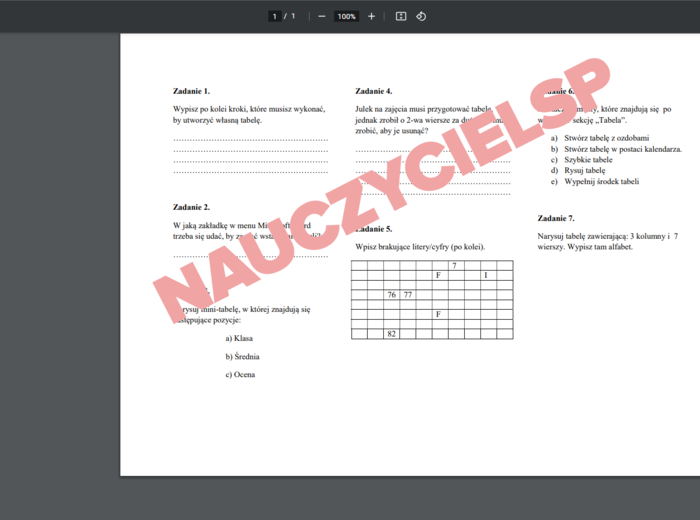Rotate the document counterclockwise
The image size is (700, 520).
[x=421, y=16]
